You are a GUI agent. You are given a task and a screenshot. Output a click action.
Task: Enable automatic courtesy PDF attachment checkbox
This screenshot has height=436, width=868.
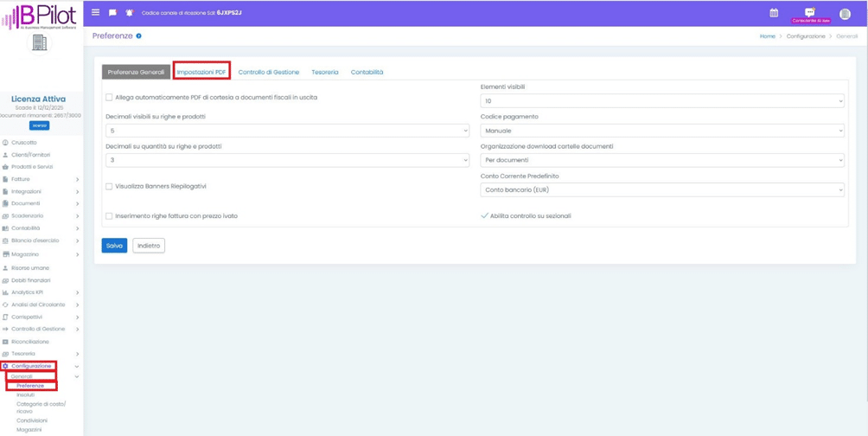point(109,98)
